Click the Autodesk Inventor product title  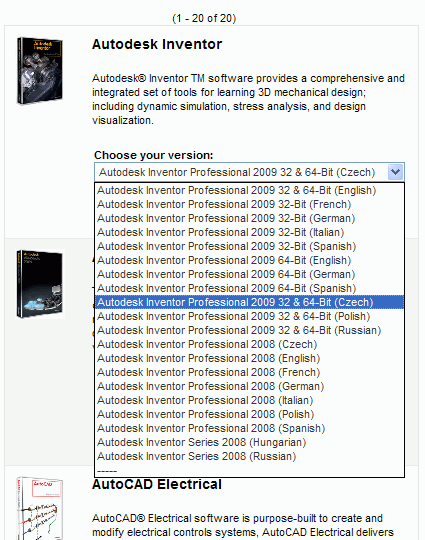(157, 44)
